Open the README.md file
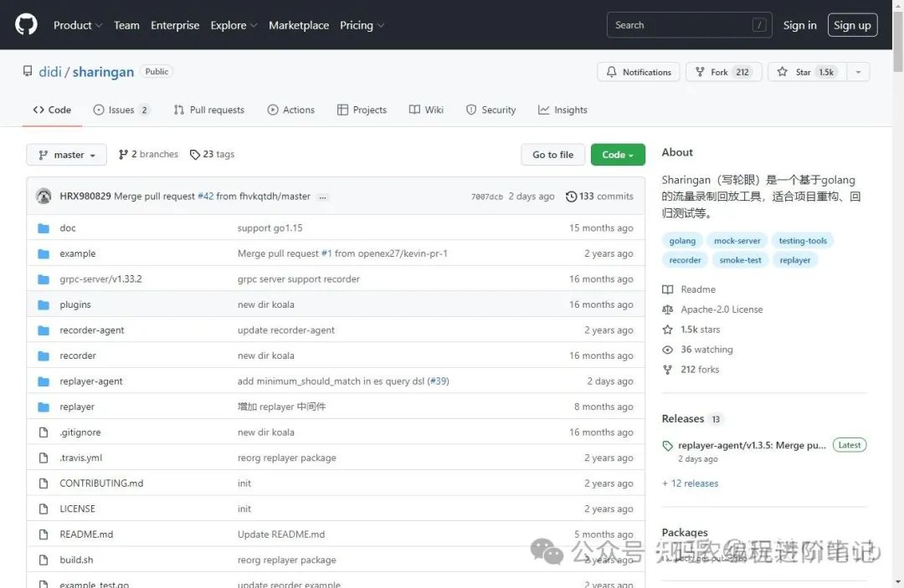Viewport: 904px width, 588px height. 86,534
